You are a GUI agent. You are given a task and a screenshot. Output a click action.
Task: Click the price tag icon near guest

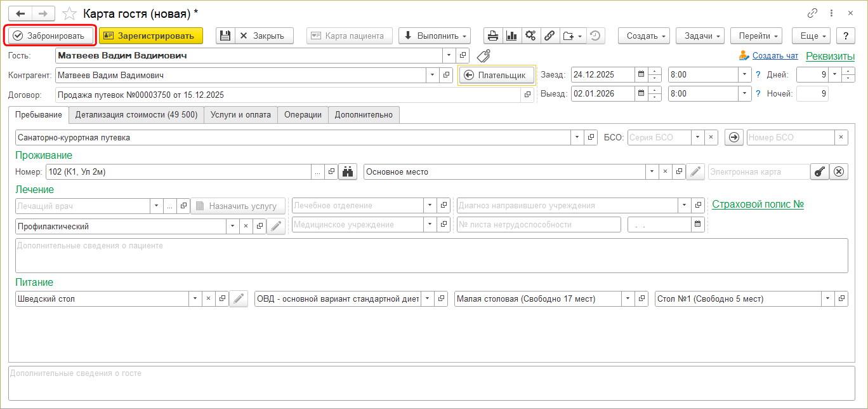pos(483,56)
